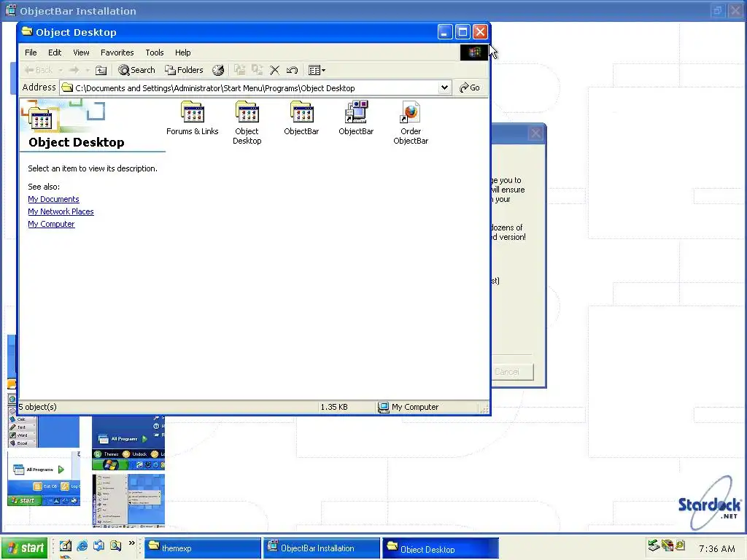Screen dimensions: 747x560
Task: Click the Delete X toolbar icon
Action: [274, 71]
